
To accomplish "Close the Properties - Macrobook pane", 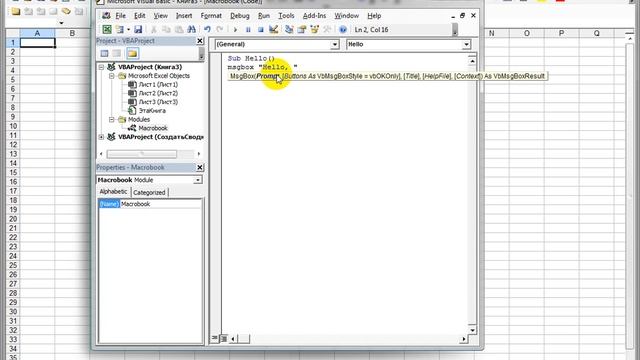I will 200,167.
